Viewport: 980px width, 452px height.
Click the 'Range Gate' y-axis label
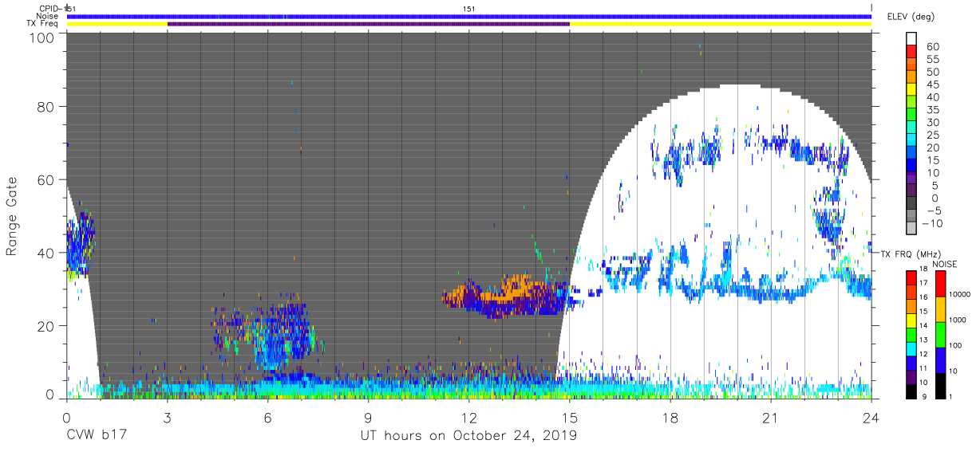[12, 217]
